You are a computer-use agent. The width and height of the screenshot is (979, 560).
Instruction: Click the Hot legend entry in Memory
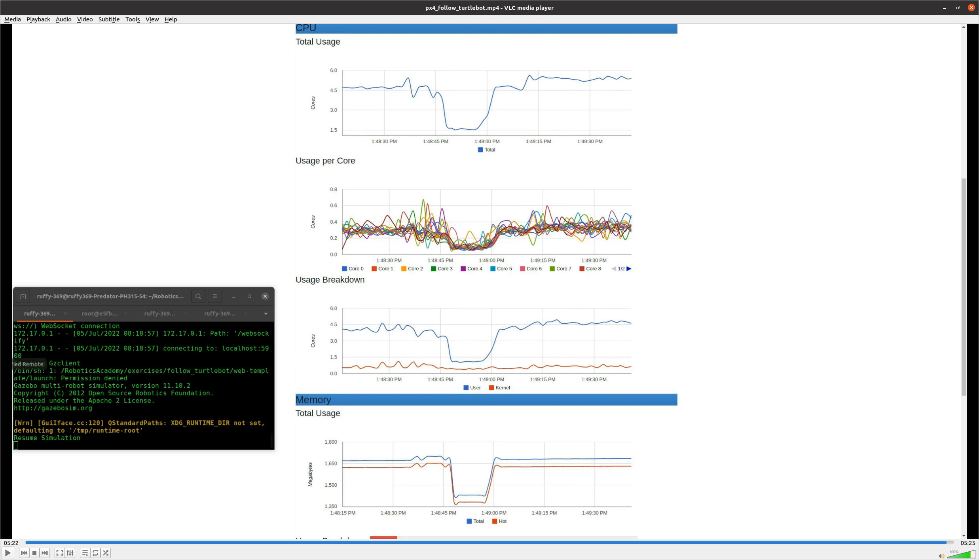(499, 521)
